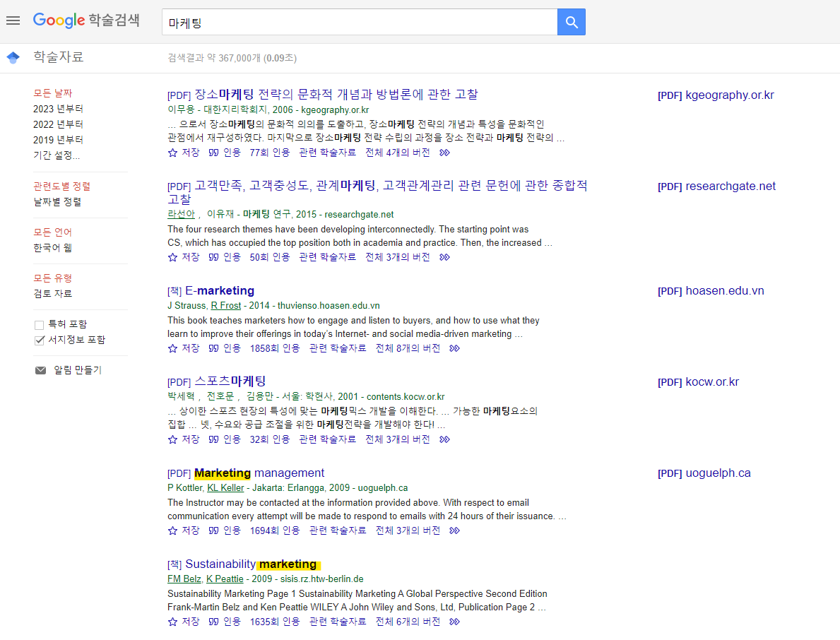
Task: Filter results from 2022 년부터
Action: tap(58, 124)
